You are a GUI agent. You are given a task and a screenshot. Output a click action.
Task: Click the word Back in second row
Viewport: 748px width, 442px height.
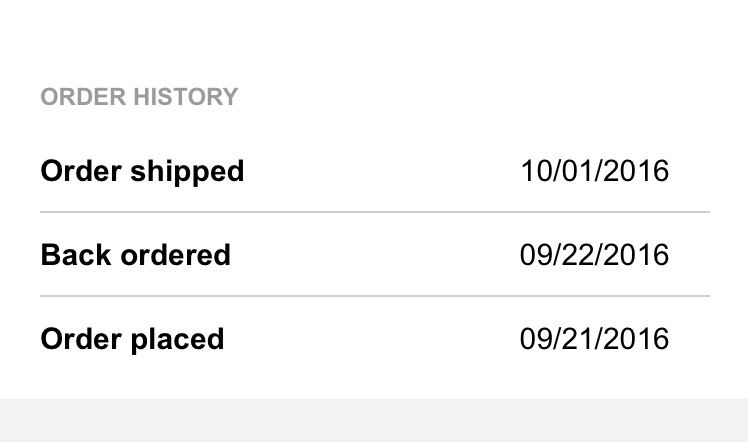click(76, 255)
